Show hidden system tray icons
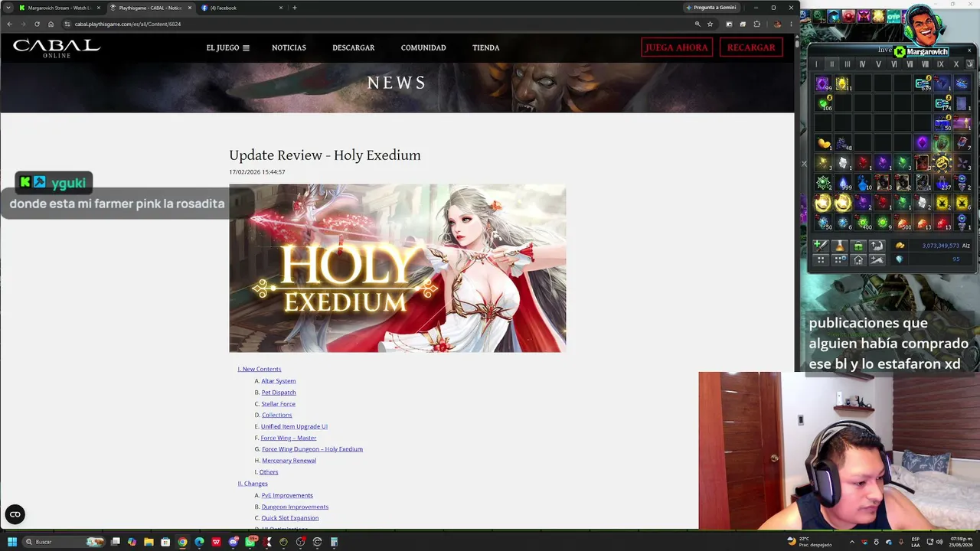Screen dimensions: 980x551 click(x=852, y=542)
